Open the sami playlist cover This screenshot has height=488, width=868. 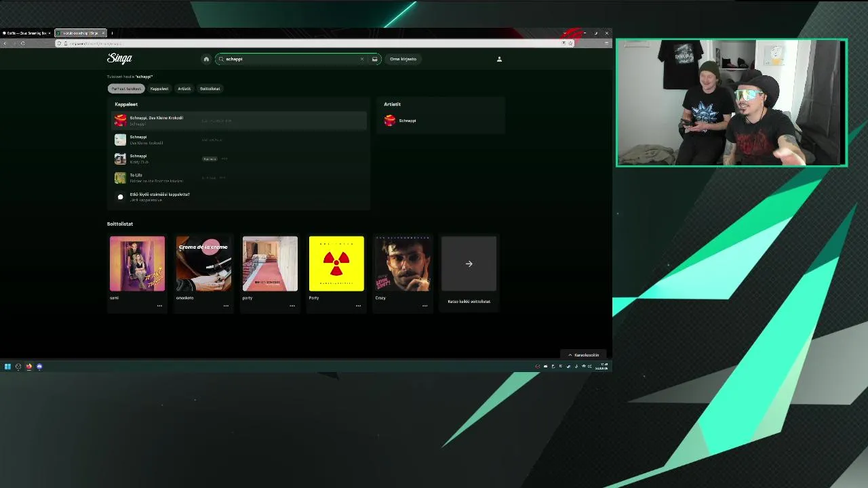137,264
